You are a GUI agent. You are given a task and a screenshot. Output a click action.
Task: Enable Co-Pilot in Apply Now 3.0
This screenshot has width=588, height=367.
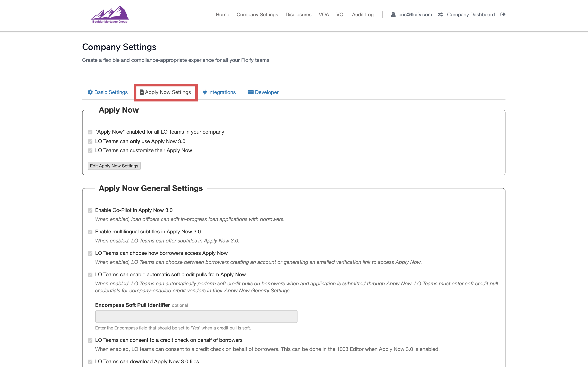point(90,211)
